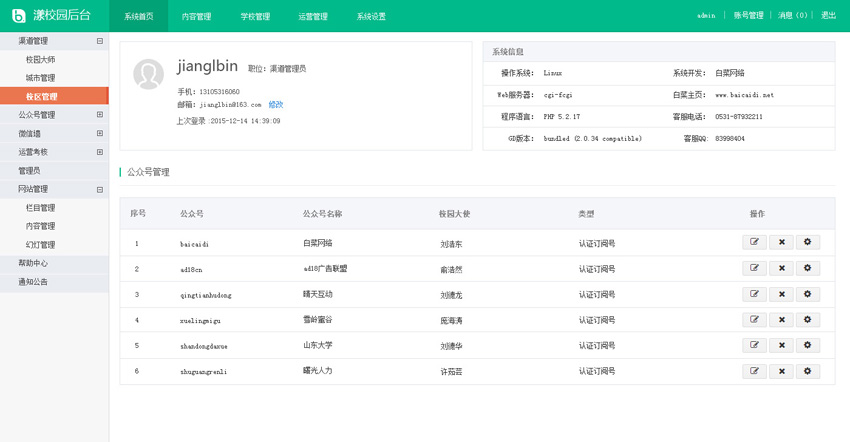Screen dimensions: 850x442
Task: Expand the 运营考核 sidebar section
Action: click(x=99, y=152)
